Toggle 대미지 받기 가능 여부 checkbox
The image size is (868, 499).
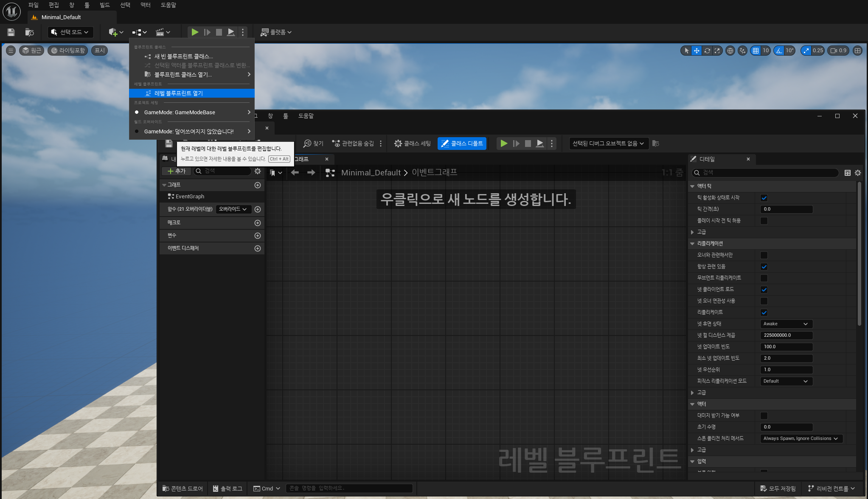pos(764,416)
